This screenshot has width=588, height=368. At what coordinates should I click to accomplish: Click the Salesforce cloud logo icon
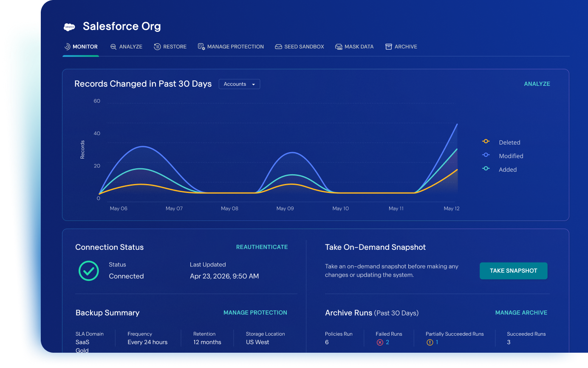click(69, 27)
